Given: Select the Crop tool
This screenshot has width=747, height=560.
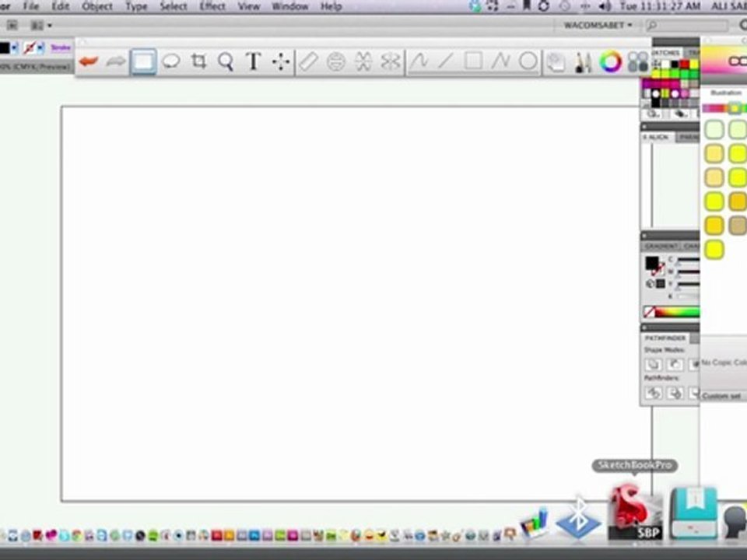Looking at the screenshot, I should (x=198, y=61).
